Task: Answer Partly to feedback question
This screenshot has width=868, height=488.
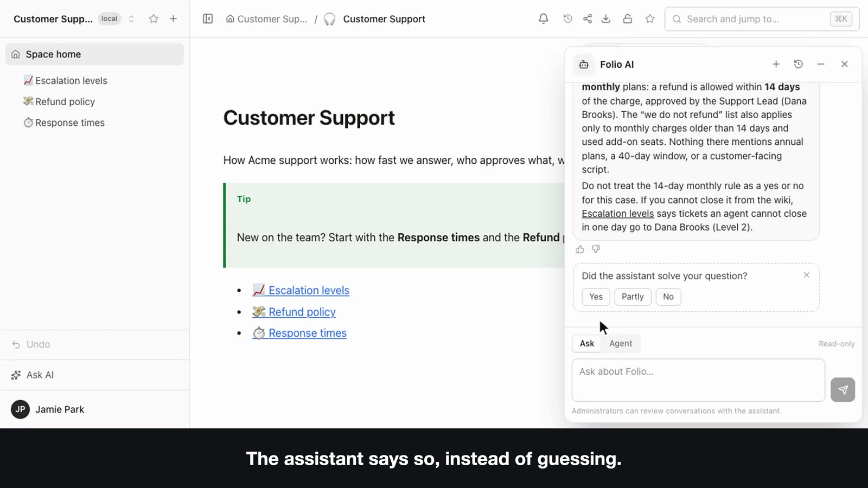Action: (633, 297)
